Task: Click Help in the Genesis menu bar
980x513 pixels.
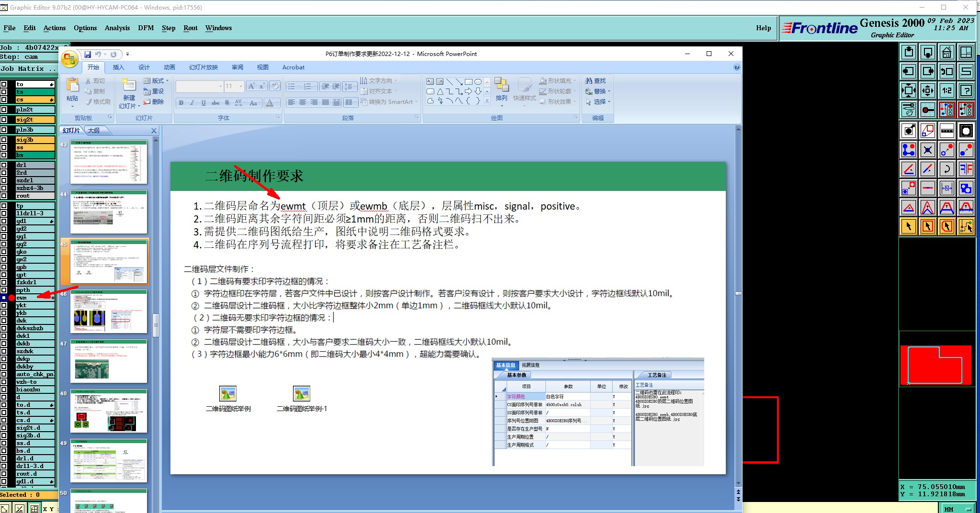Action: click(764, 28)
